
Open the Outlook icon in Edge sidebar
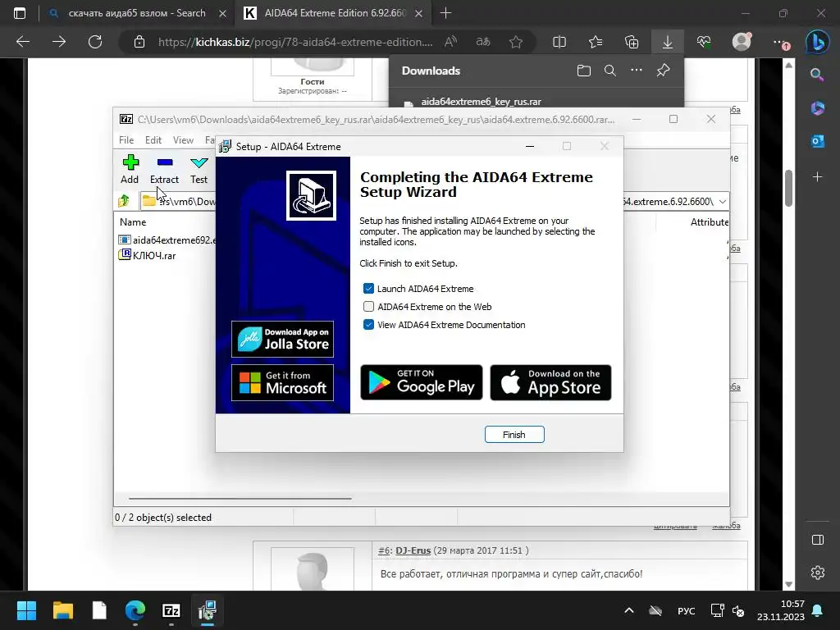pyautogui.click(x=817, y=141)
